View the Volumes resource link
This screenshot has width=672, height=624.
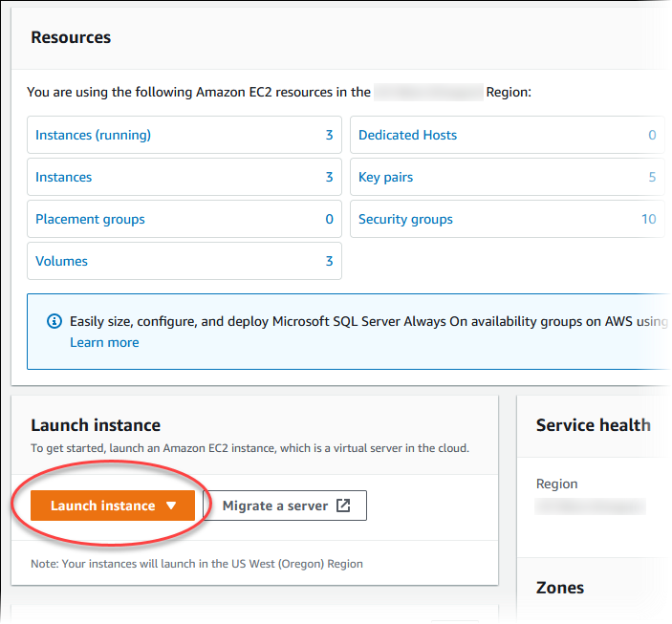[61, 261]
